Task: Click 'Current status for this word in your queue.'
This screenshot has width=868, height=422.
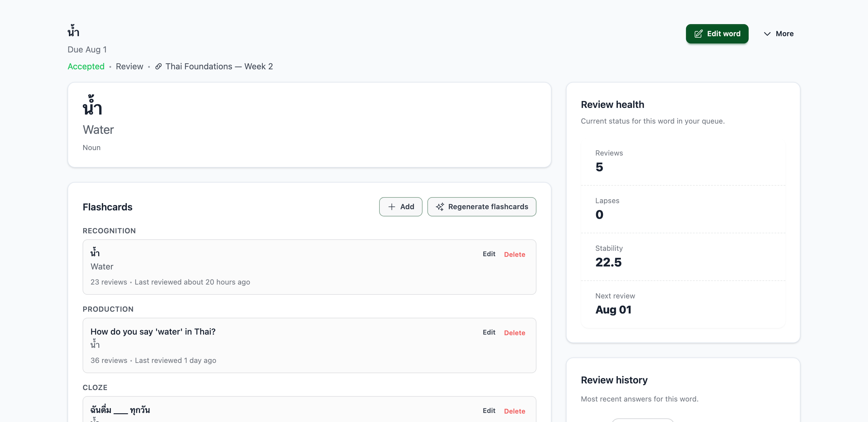Action: point(653,121)
